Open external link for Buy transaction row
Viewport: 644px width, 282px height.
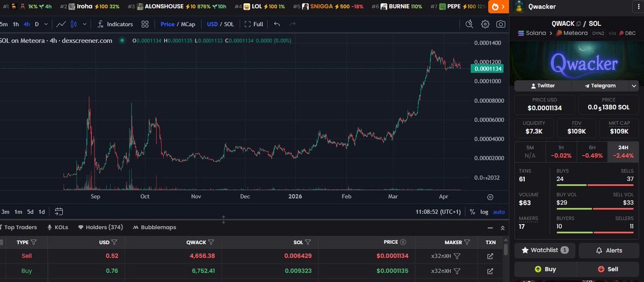tap(490, 271)
